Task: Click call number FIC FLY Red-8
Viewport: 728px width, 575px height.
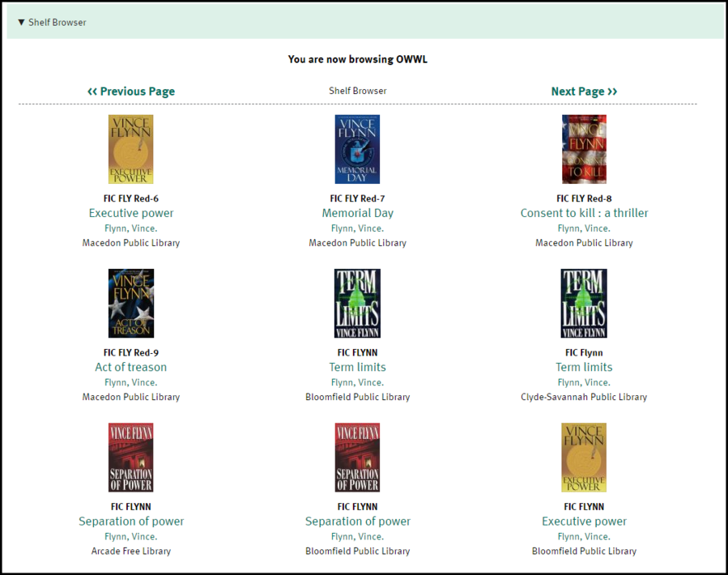Action: point(584,198)
